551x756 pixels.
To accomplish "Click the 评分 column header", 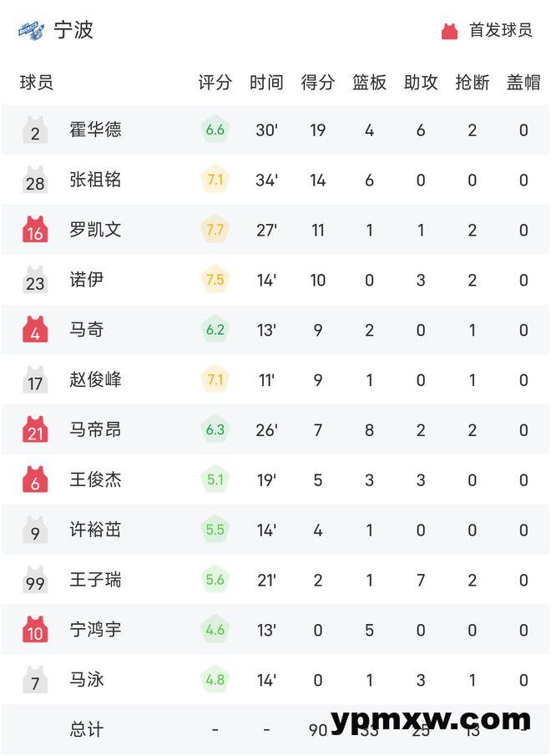I will 215,83.
